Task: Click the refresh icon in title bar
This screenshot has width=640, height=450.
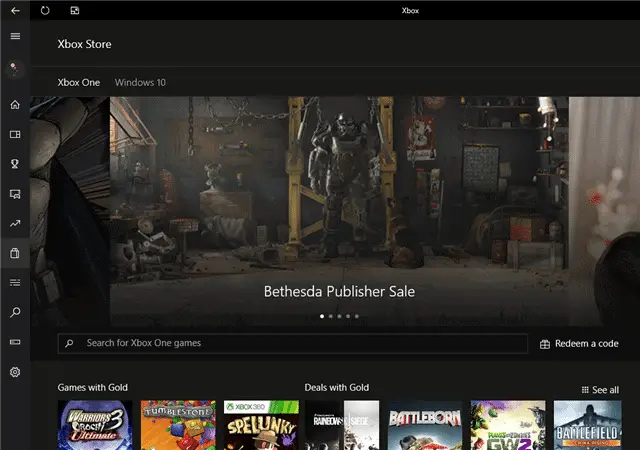Action: point(45,11)
